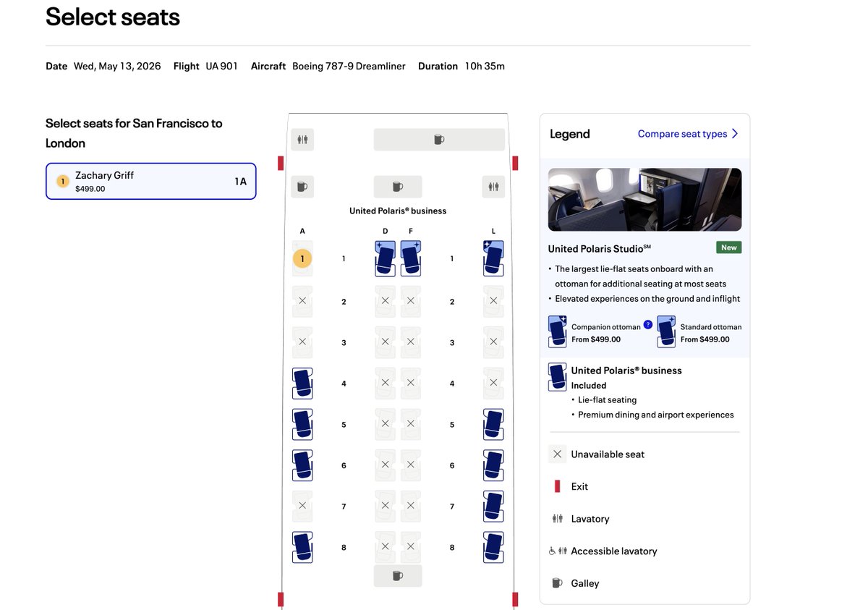
Task: Click unavailable seat 5D
Action: pyautogui.click(x=385, y=425)
